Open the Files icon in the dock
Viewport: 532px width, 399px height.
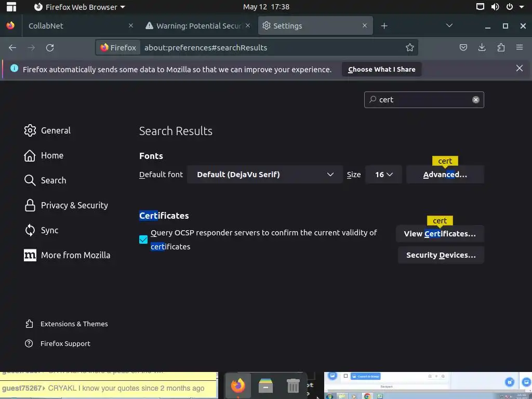(x=265, y=386)
